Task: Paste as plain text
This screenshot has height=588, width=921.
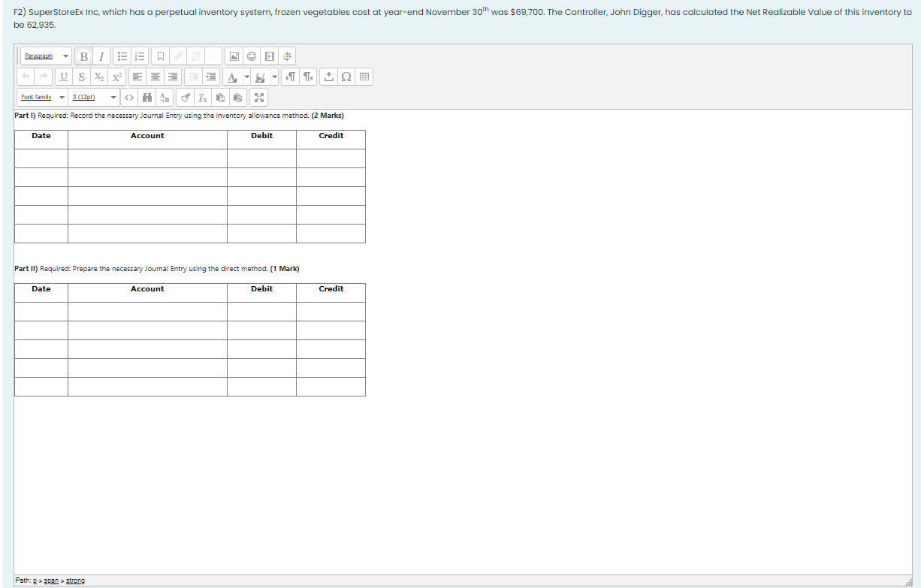Action: tap(220, 98)
